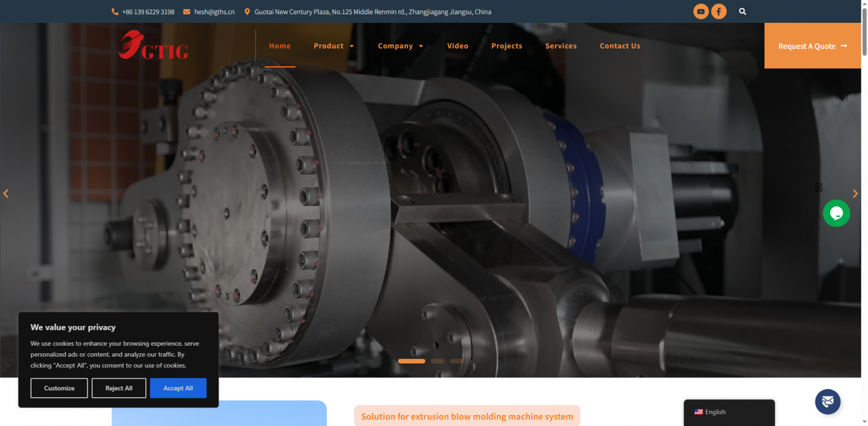Click the blue email envelope icon
This screenshot has height=426, width=868.
point(827,402)
